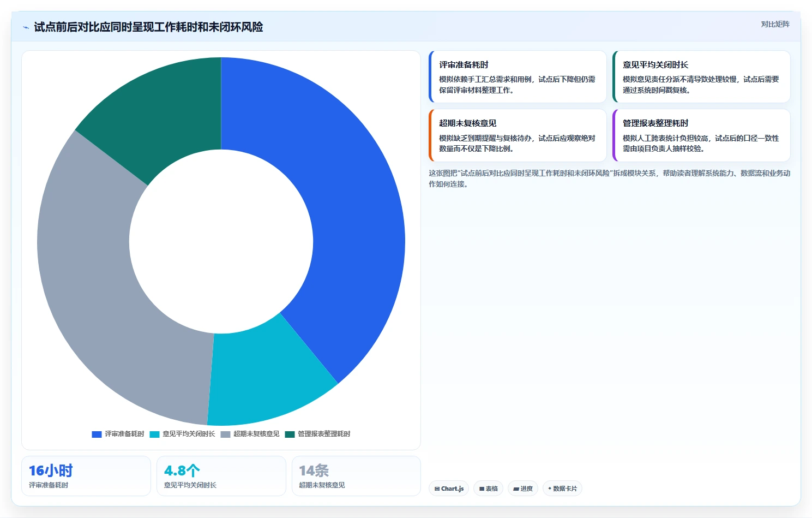This screenshot has height=518, width=812.
Task: Open the 超期未复核意见 description card
Action: click(x=518, y=135)
